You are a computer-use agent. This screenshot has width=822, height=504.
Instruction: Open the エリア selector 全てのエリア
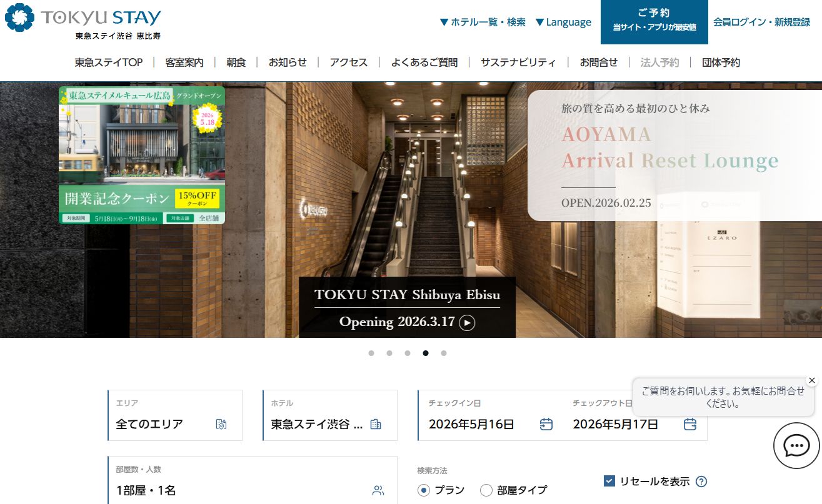coord(175,415)
